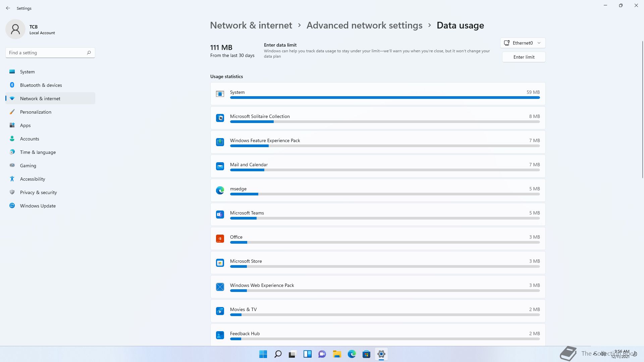
Task: Open Accessibility settings
Action: (x=50, y=179)
